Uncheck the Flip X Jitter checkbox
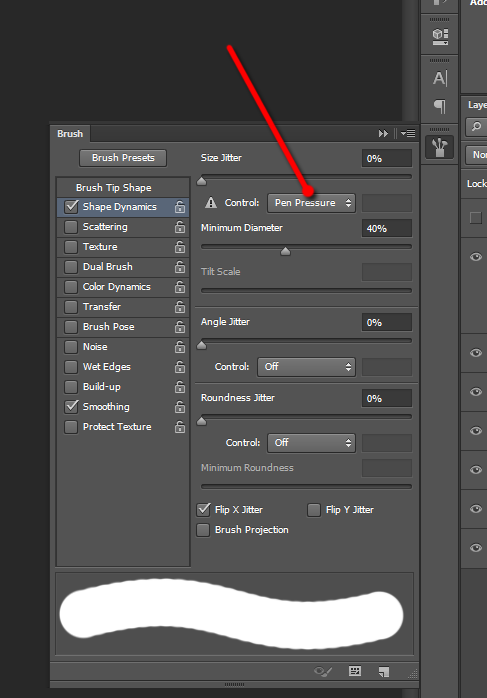The width and height of the screenshot is (487, 698). [203, 510]
